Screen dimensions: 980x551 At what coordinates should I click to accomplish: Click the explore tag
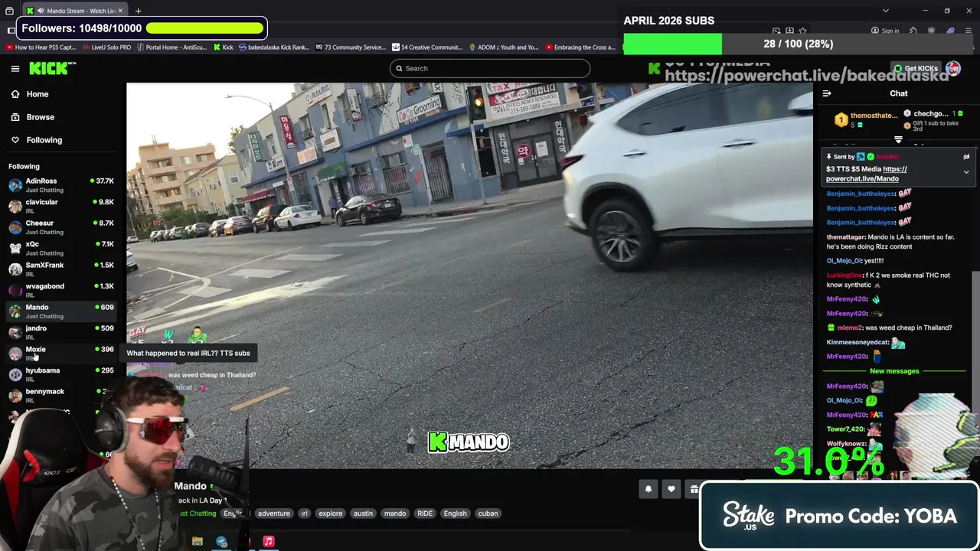pyautogui.click(x=330, y=514)
